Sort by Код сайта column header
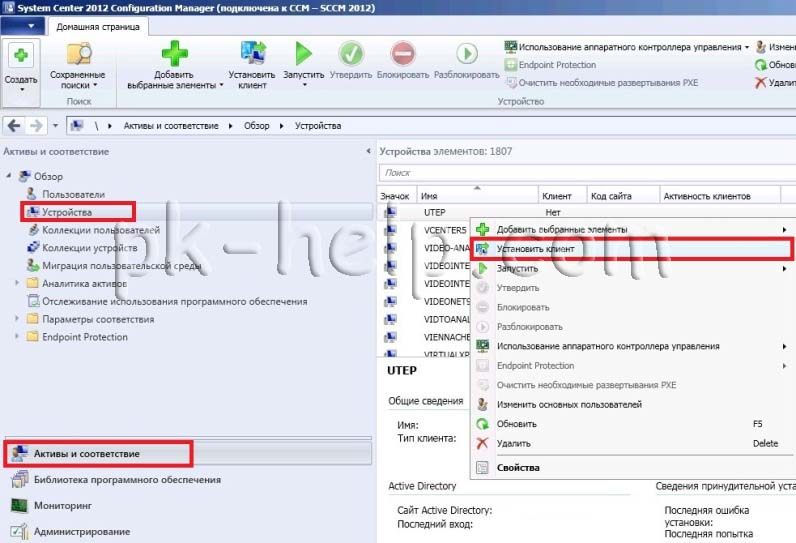796x543 pixels. [623, 195]
